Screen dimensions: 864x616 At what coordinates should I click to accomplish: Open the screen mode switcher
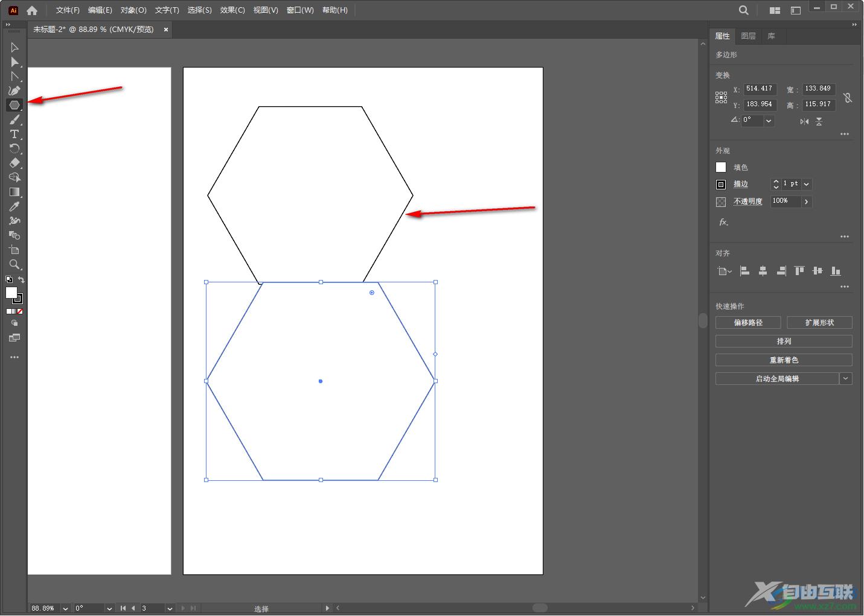coord(14,338)
